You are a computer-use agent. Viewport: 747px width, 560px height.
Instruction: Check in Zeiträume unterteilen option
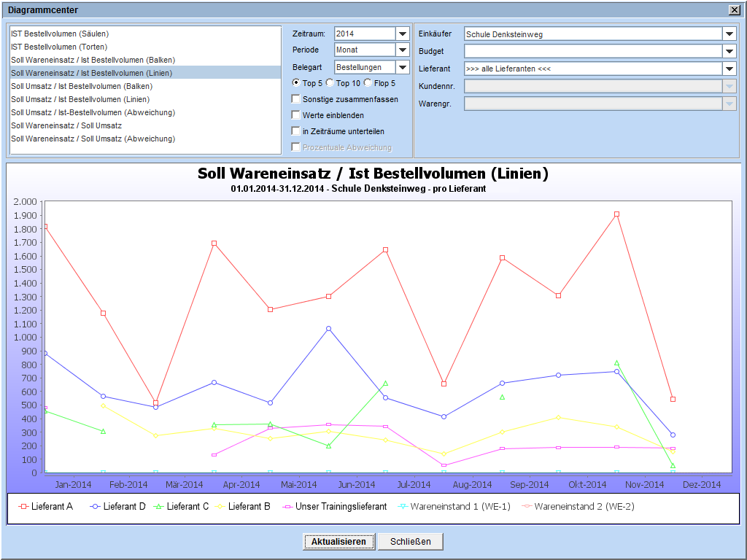point(295,131)
